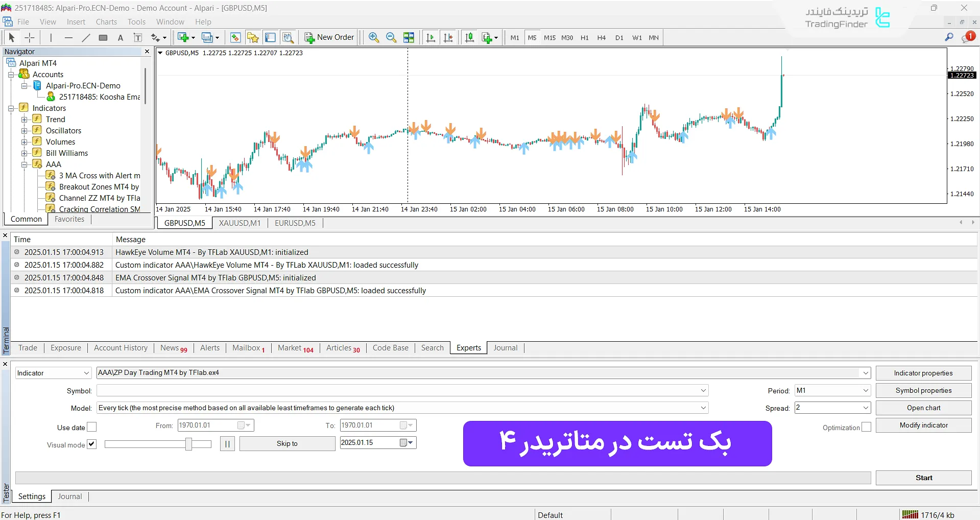Disable Visual mode in the tester
Image resolution: width=980 pixels, height=520 pixels.
(91, 444)
